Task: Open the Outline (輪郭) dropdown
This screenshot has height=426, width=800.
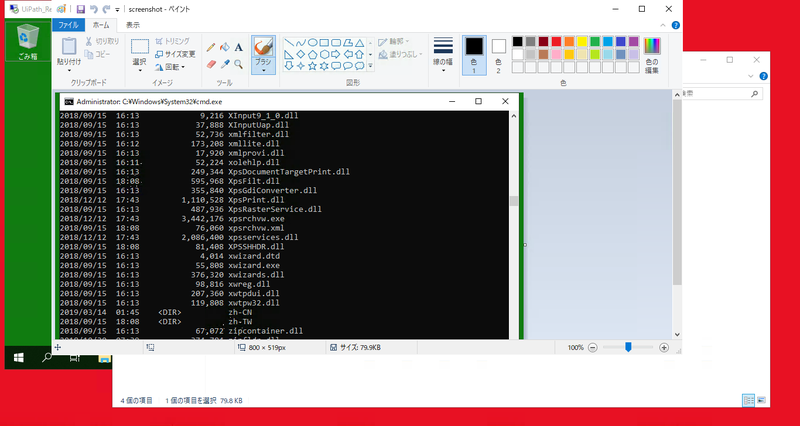Action: 394,41
